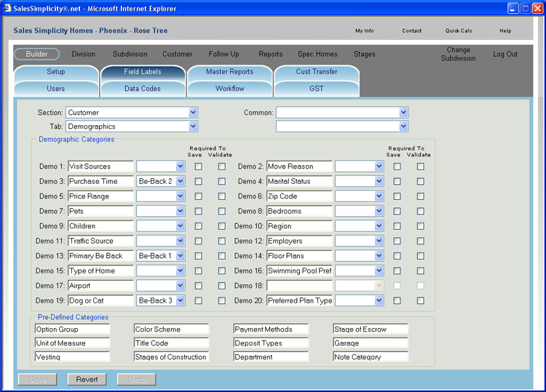Viewport: 546px width, 392px height.
Task: Toggle Required To Validate for Pets
Action: (222, 211)
